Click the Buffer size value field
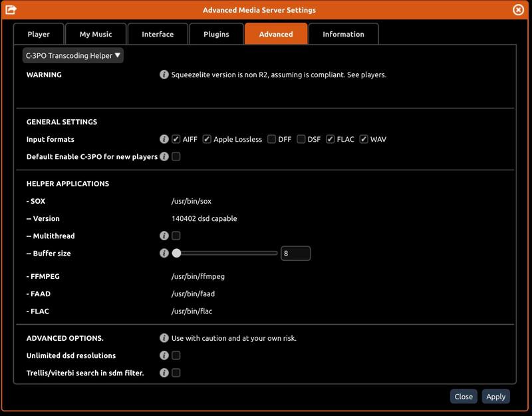 click(x=295, y=254)
